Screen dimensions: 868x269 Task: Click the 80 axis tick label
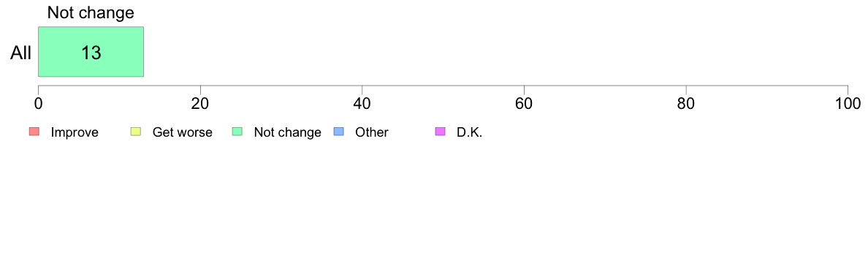686,103
